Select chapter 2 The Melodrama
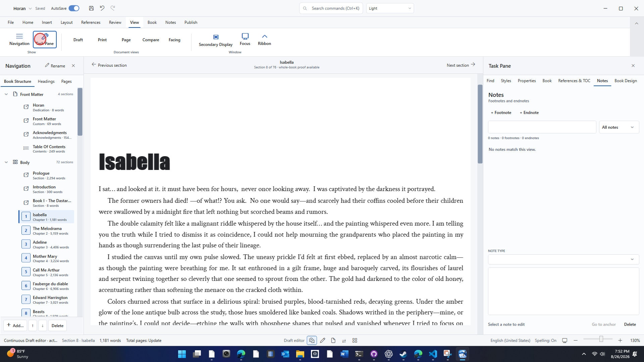The image size is (644, 362). pos(46,231)
